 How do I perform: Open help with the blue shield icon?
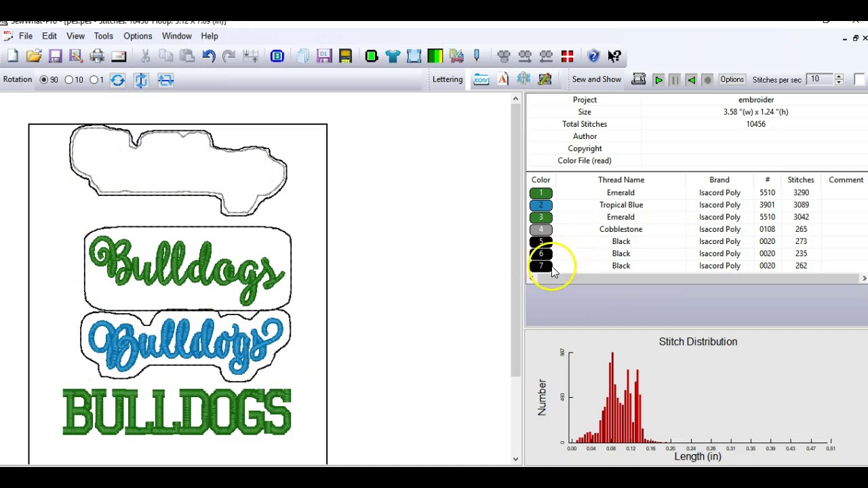593,56
